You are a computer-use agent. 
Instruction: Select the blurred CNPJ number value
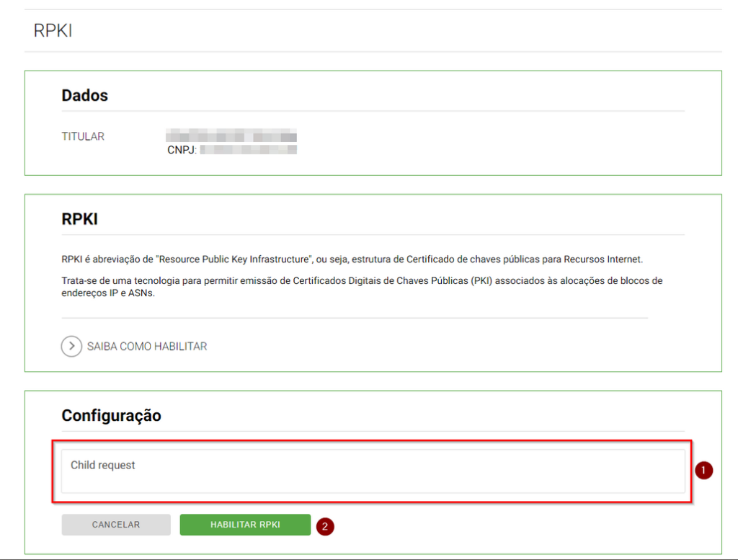click(249, 150)
